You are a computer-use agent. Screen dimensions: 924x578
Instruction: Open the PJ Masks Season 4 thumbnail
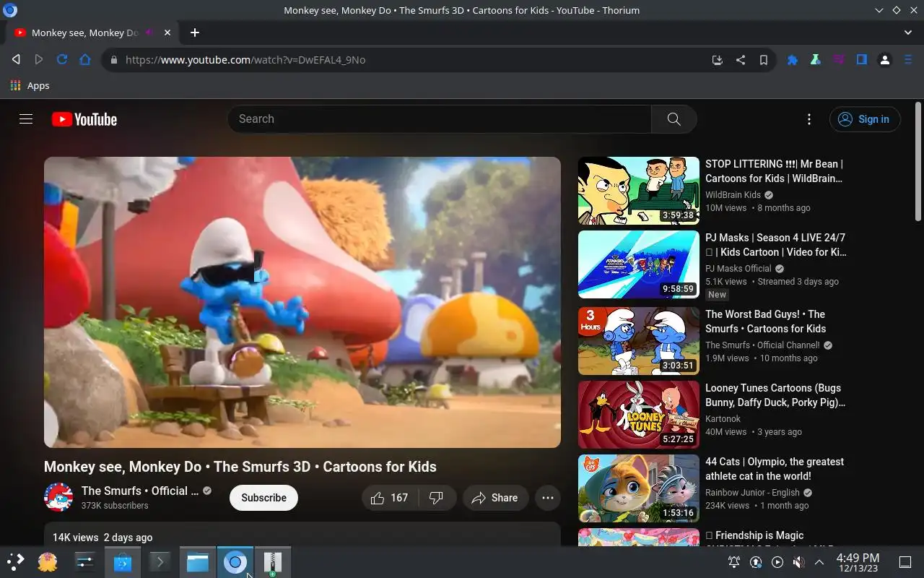(639, 264)
